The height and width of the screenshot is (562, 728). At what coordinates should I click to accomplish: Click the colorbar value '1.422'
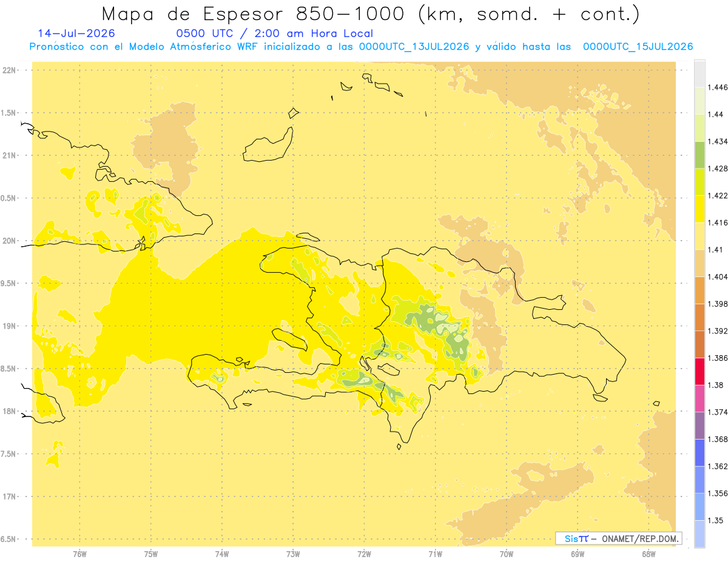point(718,195)
